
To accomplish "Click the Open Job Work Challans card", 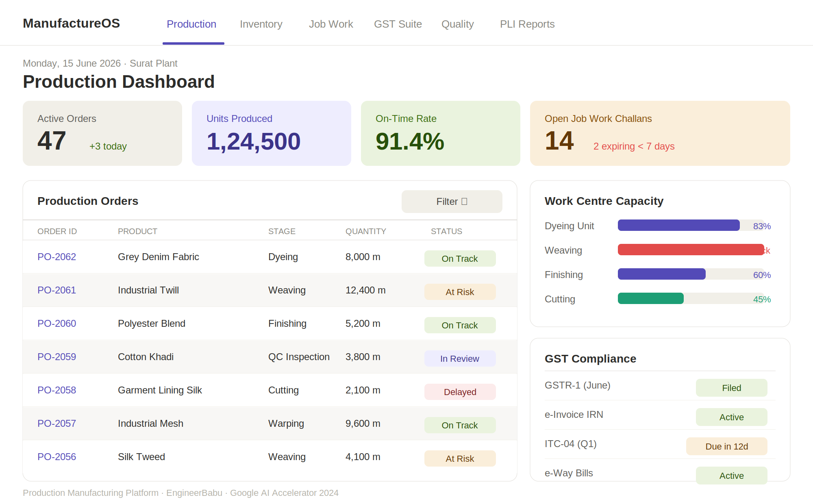I will pos(660,133).
